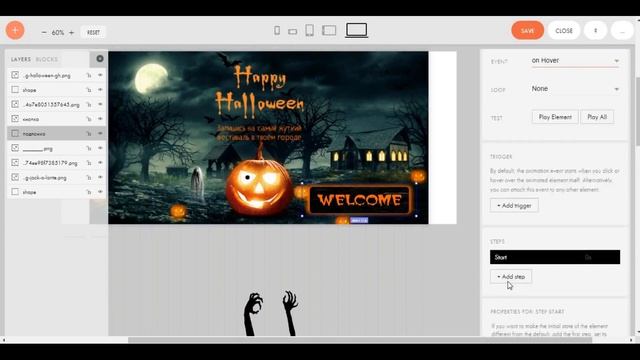
Task: Click the image type icon of g-jack-o-lante.png
Action: coord(15,177)
